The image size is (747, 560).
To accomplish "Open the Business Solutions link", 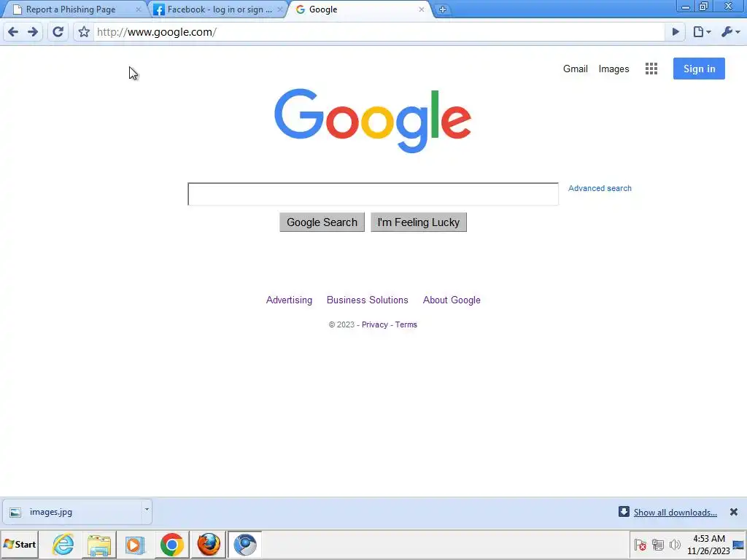I will [x=368, y=300].
